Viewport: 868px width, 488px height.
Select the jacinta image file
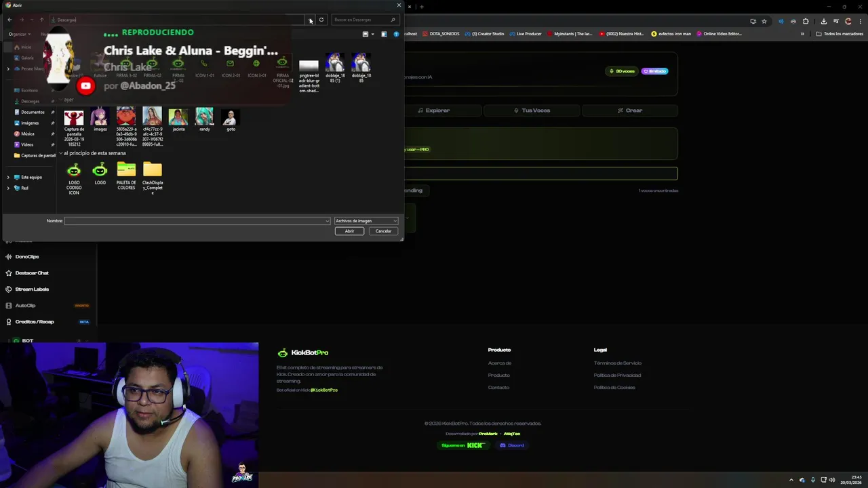click(x=178, y=119)
